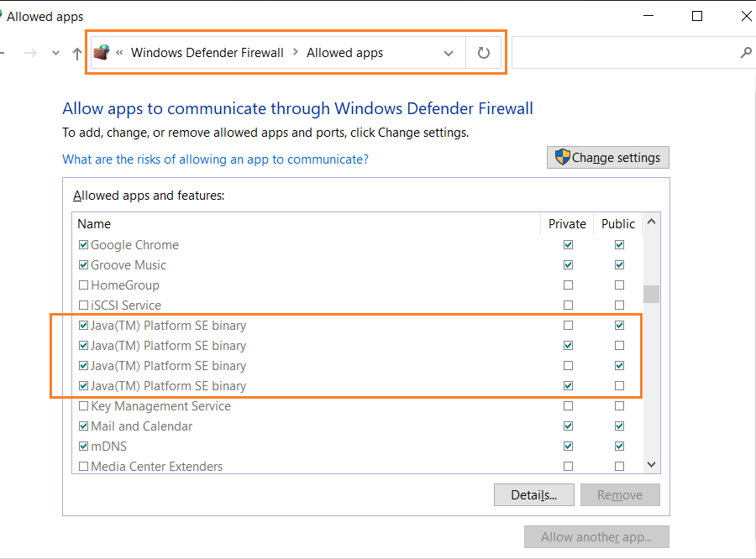Open the risks of allowing an app link
Image resolution: width=756 pixels, height=559 pixels.
[x=216, y=159]
